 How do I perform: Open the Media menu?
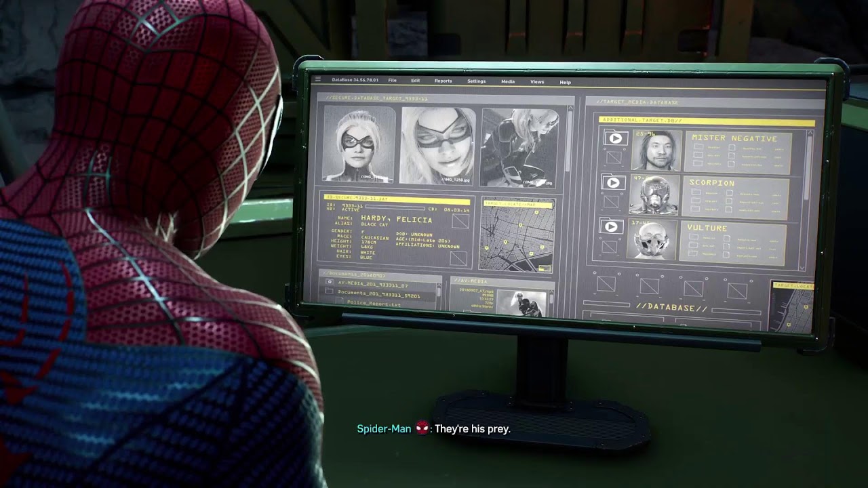(x=508, y=81)
